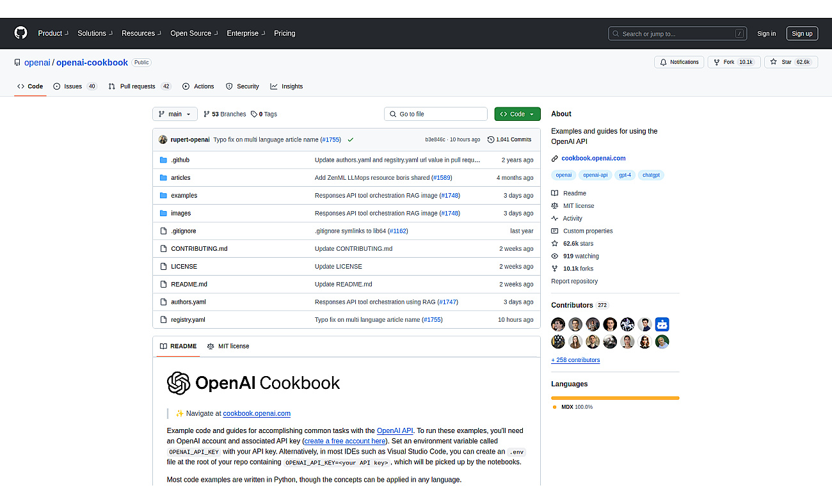Open the Activity link in About
Screen dimensions: 832x504
click(x=572, y=219)
